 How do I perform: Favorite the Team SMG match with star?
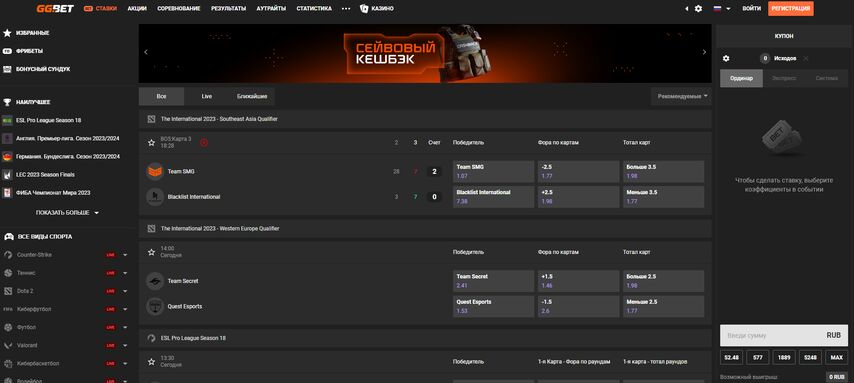tap(151, 143)
